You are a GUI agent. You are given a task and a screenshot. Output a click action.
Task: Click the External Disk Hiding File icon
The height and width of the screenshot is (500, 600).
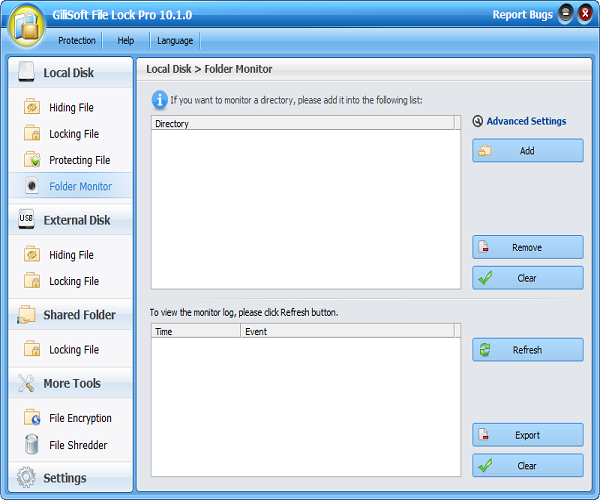click(32, 254)
